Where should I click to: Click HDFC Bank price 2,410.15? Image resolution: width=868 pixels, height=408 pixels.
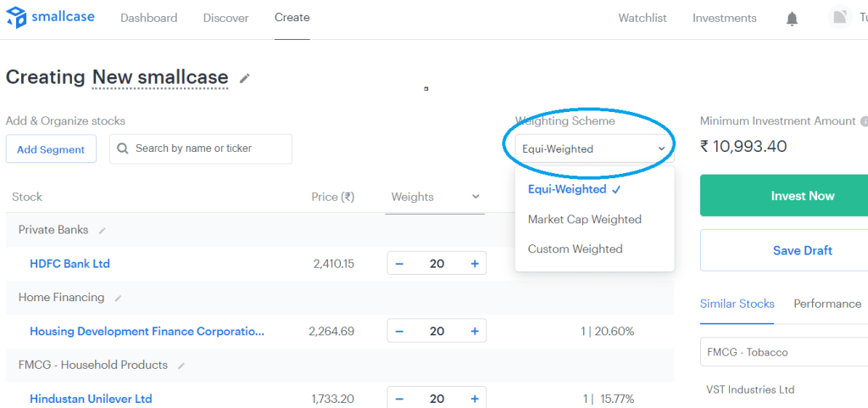(x=333, y=264)
